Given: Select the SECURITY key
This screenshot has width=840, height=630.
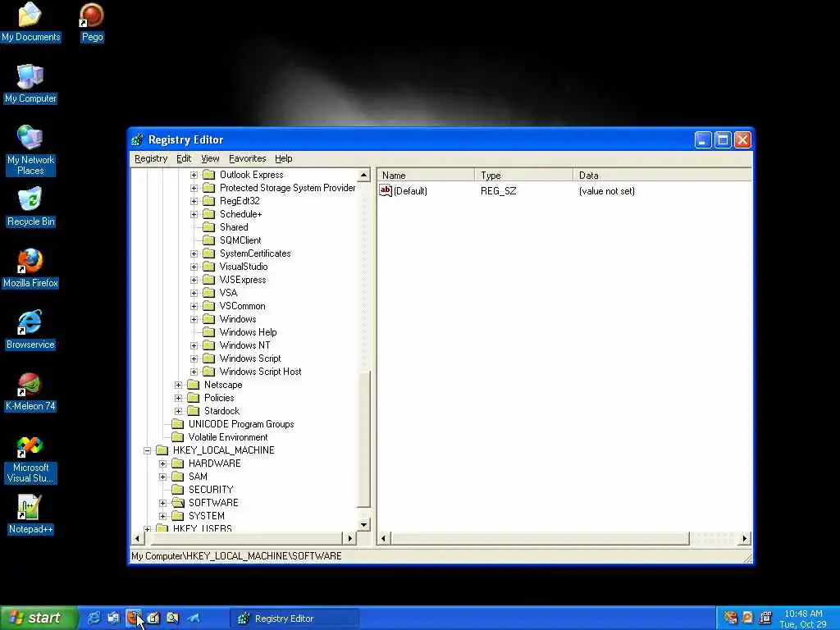Looking at the screenshot, I should click(x=211, y=490).
